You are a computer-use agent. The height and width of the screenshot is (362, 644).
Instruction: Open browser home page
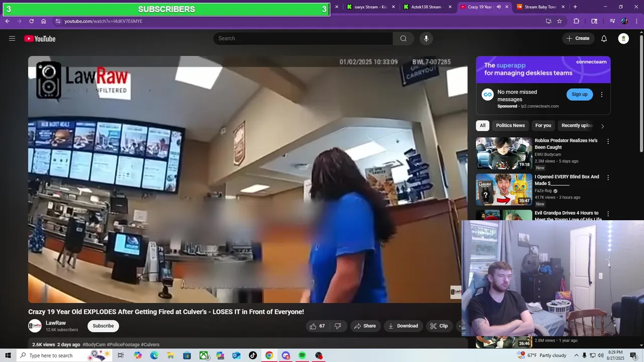click(44, 21)
